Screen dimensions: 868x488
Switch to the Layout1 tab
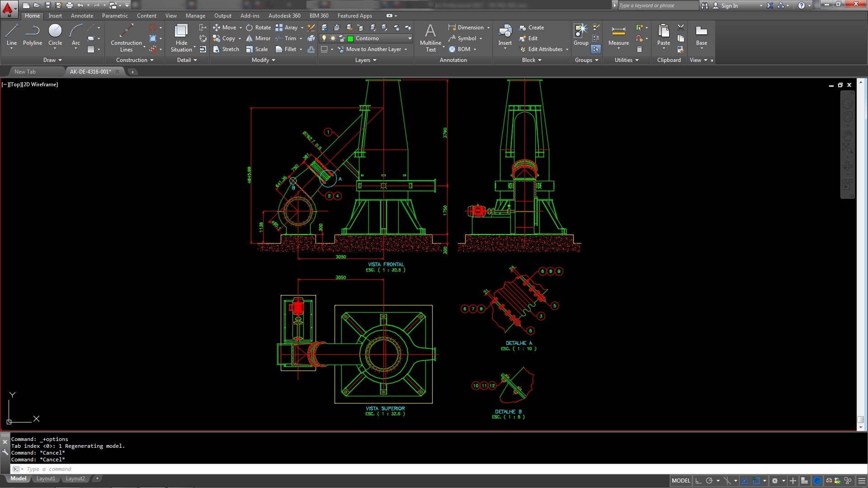46,479
